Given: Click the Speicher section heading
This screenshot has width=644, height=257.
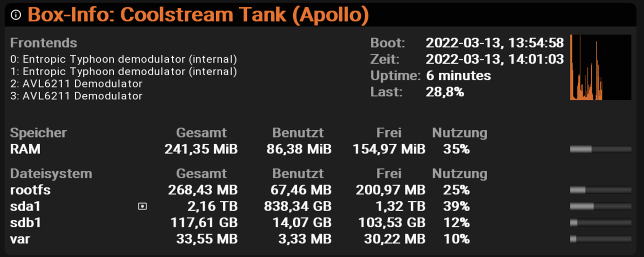Looking at the screenshot, I should 39,133.
